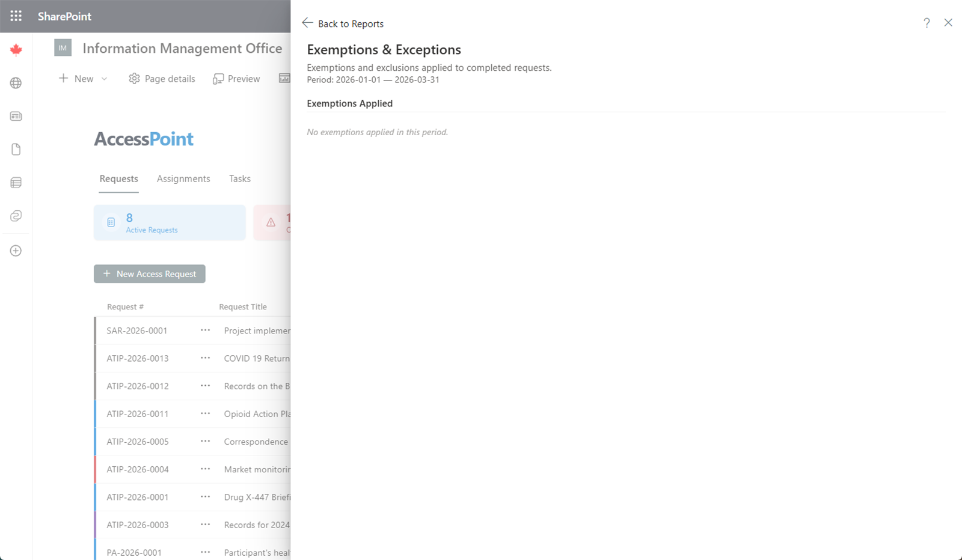The width and height of the screenshot is (962, 560).
Task: Select the Active Requests summary card
Action: click(170, 223)
